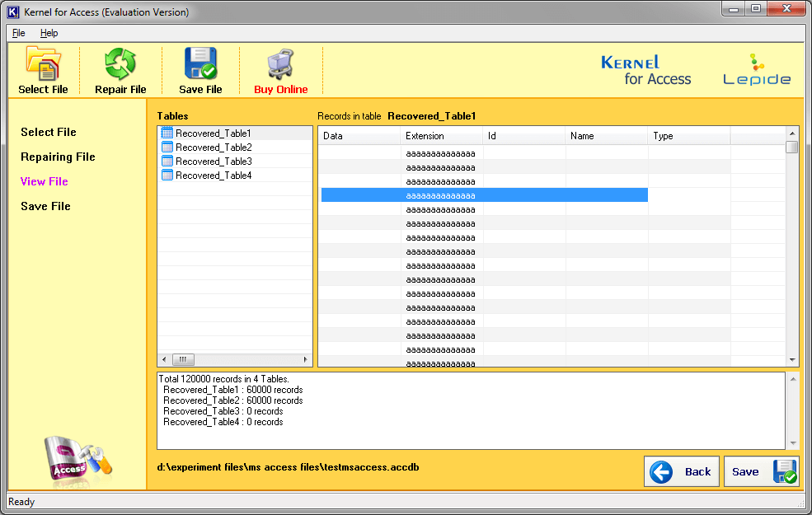Maximize the Kernel for Access window
Image resolution: width=812 pixels, height=515 pixels.
[756, 9]
